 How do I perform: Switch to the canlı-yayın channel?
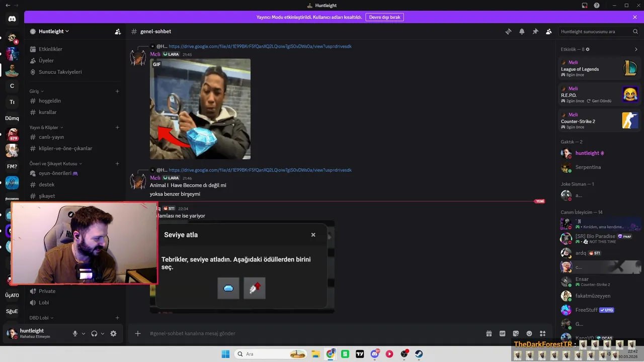click(75, 137)
